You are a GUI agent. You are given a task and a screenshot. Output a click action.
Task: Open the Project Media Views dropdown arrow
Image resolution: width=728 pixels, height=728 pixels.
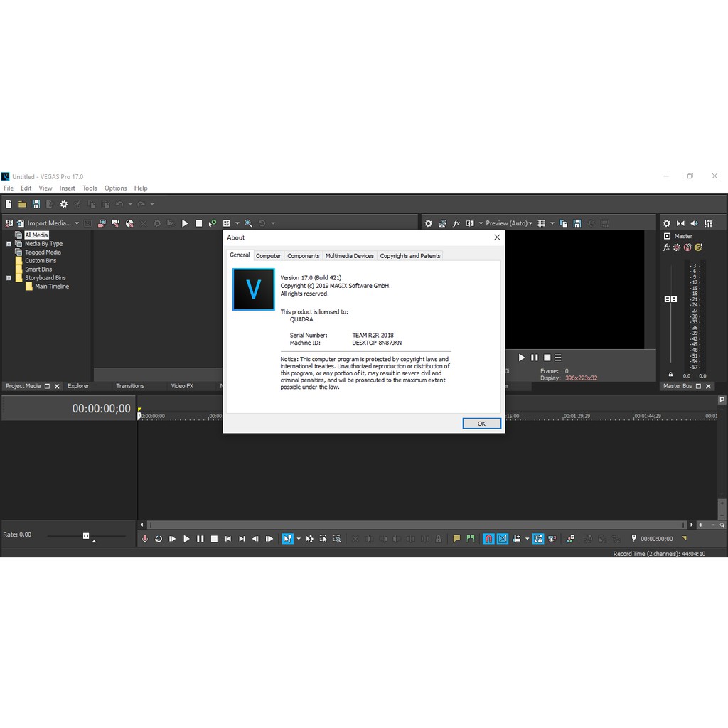pyautogui.click(x=237, y=223)
